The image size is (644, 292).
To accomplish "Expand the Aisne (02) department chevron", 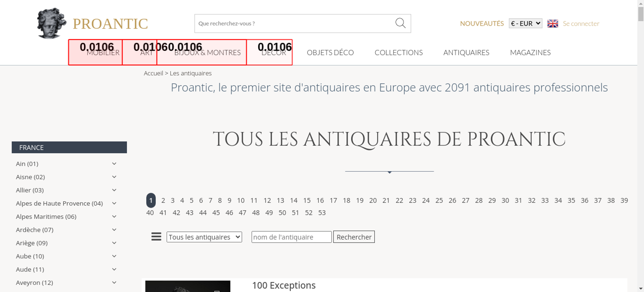I will click(114, 177).
